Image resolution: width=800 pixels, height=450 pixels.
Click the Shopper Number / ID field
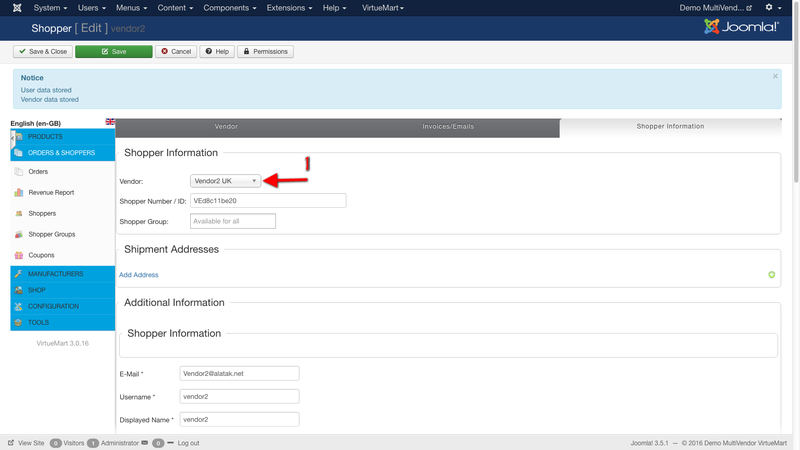pyautogui.click(x=268, y=201)
